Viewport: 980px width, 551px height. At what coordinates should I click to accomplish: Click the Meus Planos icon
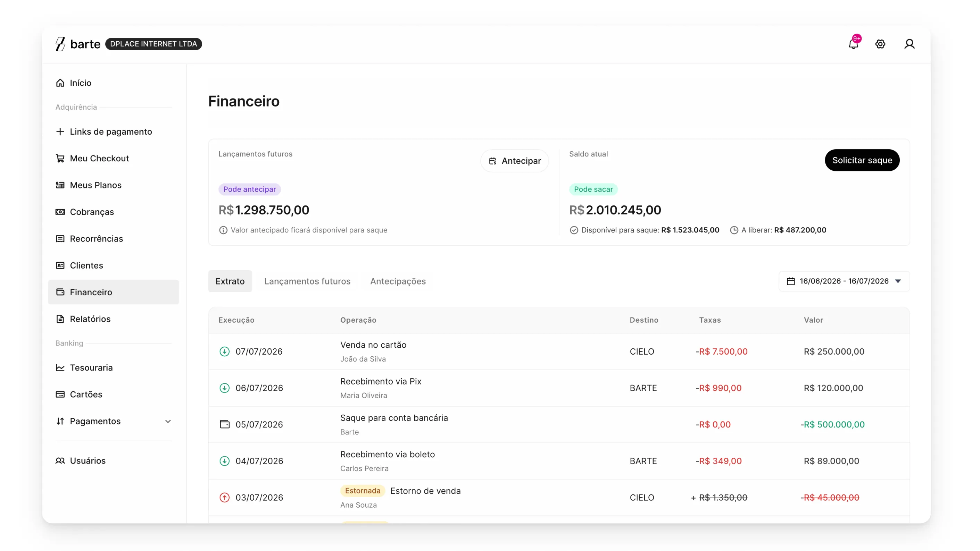point(60,185)
